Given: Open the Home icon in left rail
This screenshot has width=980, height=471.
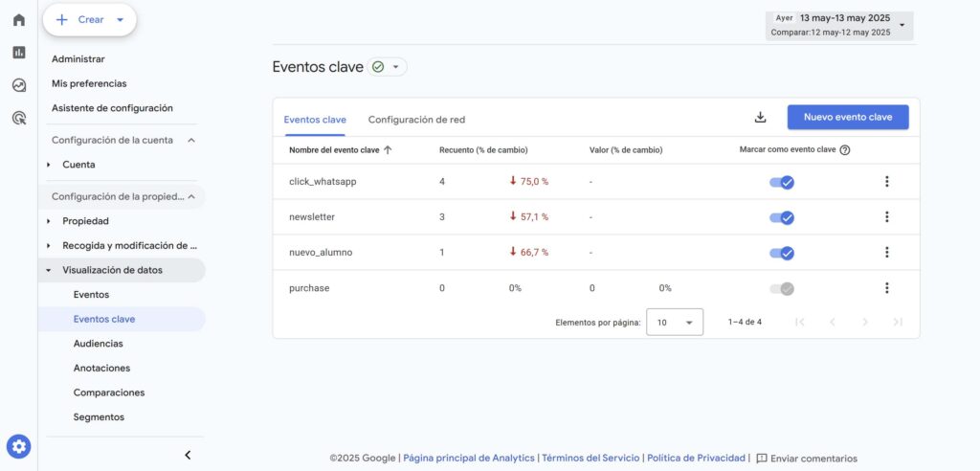Looking at the screenshot, I should (19, 20).
